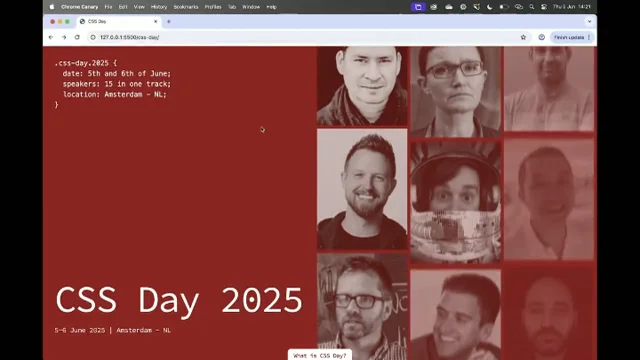
Task: Click the '.css-day.2025 {' selector text
Action: pyautogui.click(x=86, y=63)
